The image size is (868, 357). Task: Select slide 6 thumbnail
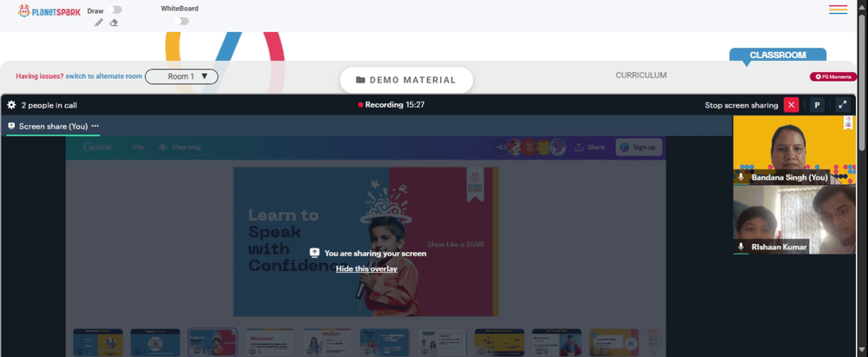click(x=385, y=342)
